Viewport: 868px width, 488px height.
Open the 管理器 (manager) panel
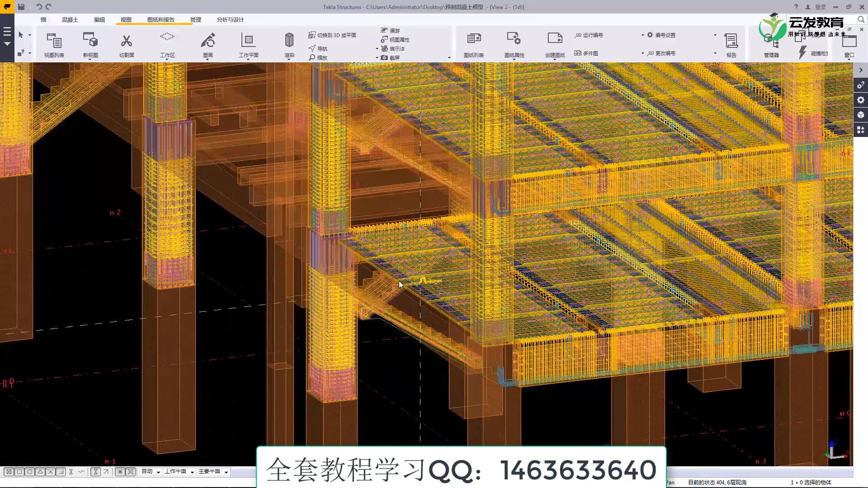click(772, 44)
